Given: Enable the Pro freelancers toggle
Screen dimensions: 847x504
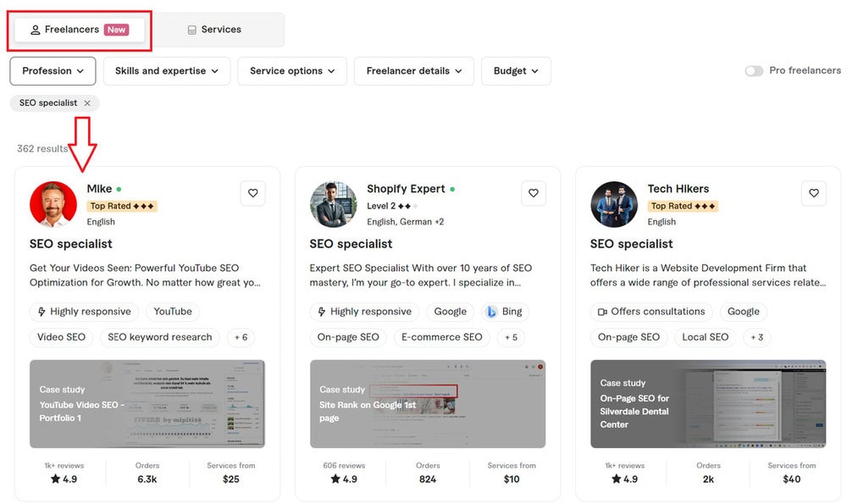Looking at the screenshot, I should tap(754, 71).
